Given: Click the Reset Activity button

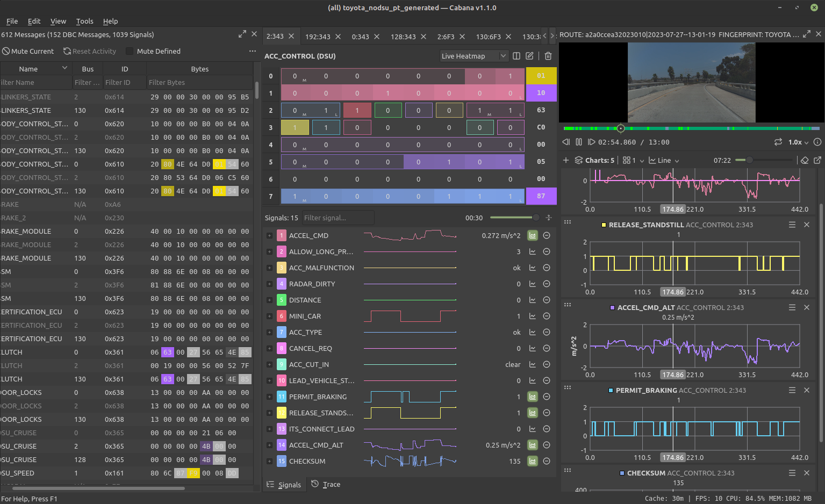Looking at the screenshot, I should pos(90,51).
